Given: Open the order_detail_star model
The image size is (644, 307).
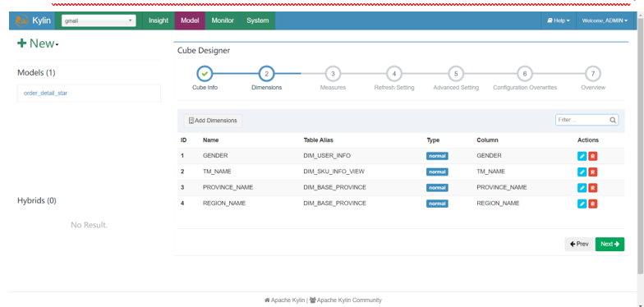Looking at the screenshot, I should coord(46,94).
